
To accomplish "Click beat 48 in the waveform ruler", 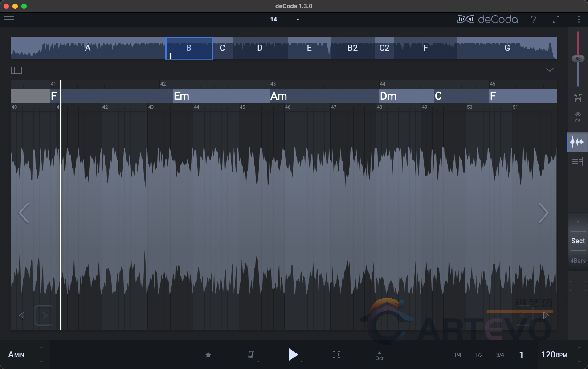I will click(379, 107).
